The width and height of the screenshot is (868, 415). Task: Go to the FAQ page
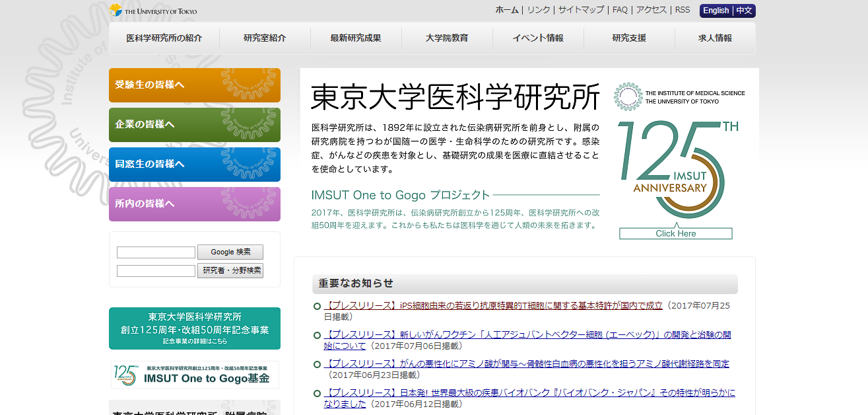coord(620,10)
